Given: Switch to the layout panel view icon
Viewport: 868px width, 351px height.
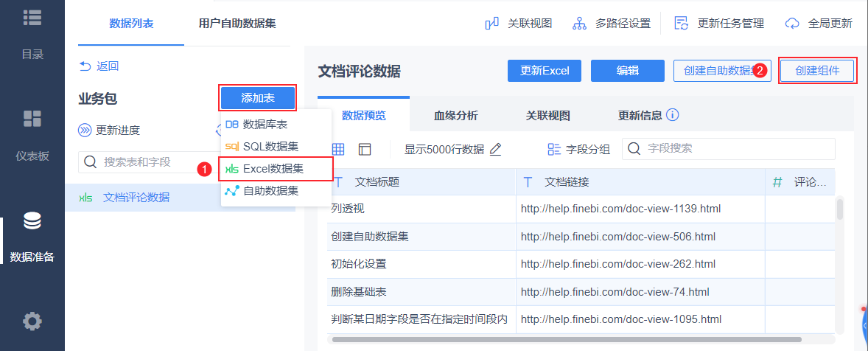Looking at the screenshot, I should pos(365,149).
